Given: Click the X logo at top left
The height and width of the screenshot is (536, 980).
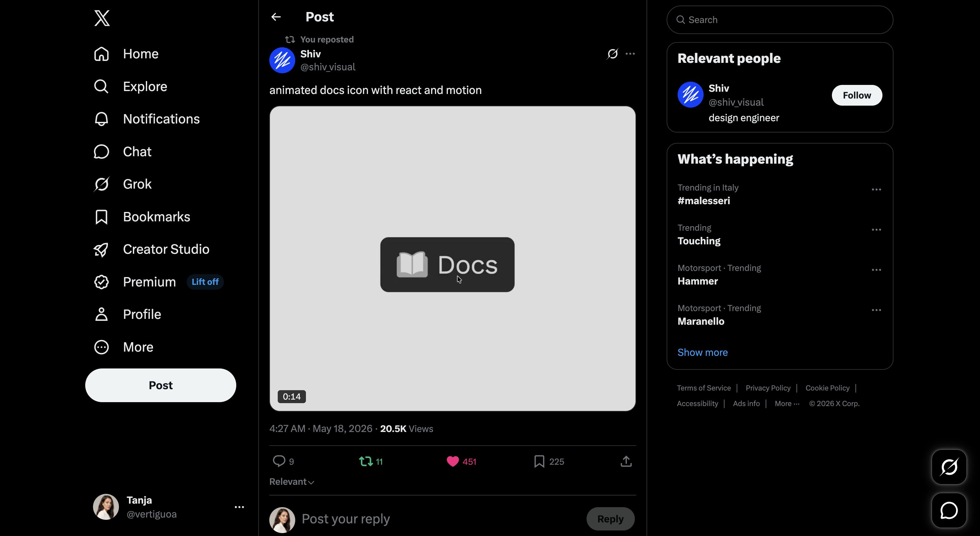Looking at the screenshot, I should (102, 18).
